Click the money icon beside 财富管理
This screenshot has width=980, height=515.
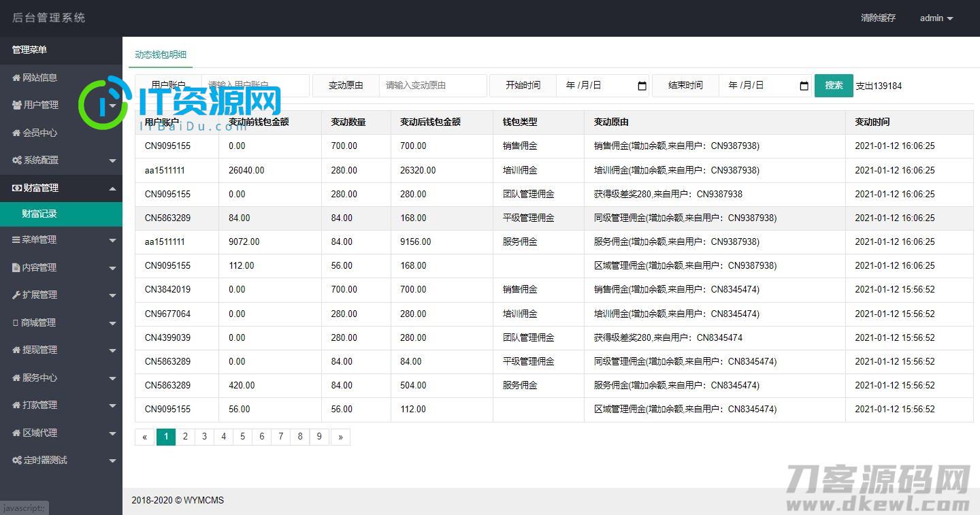coord(17,188)
